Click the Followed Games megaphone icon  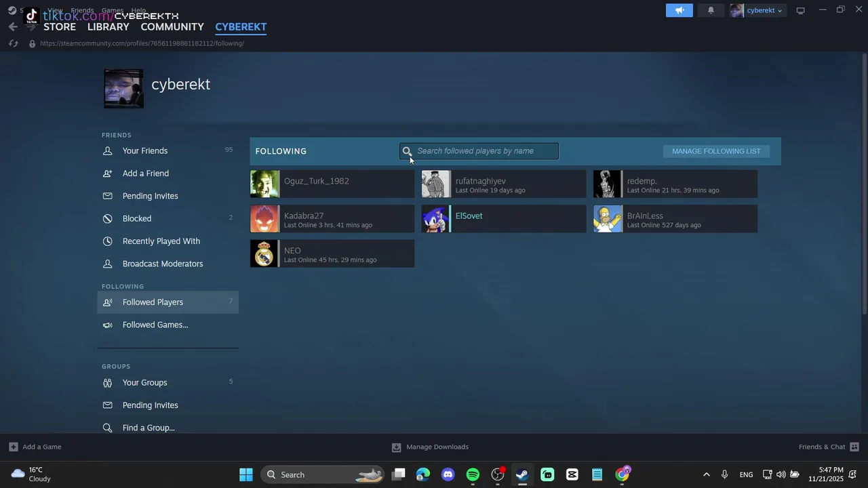pos(107,325)
